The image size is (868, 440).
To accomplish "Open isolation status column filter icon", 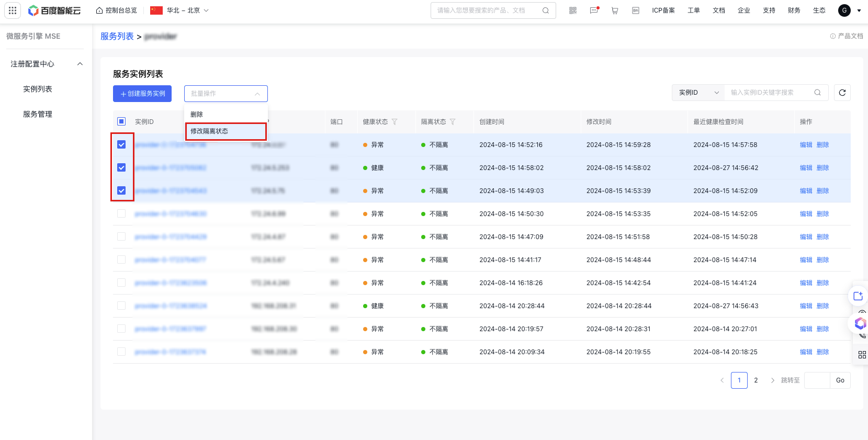I will [x=453, y=122].
